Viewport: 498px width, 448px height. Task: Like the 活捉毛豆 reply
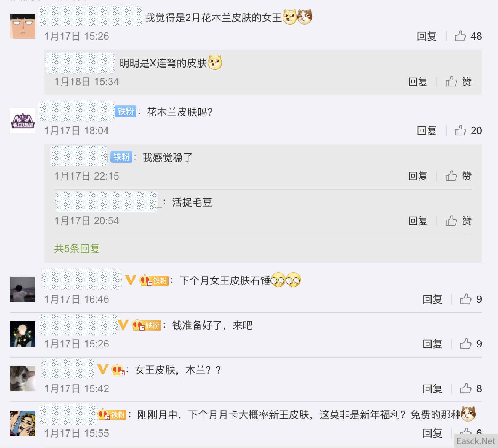[458, 221]
